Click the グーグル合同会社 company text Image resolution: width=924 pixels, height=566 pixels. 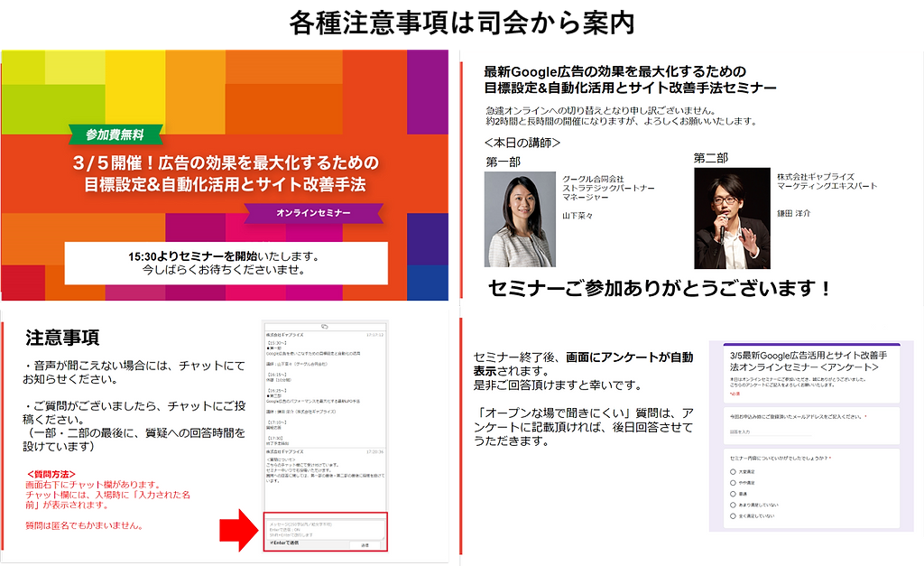pyautogui.click(x=593, y=179)
